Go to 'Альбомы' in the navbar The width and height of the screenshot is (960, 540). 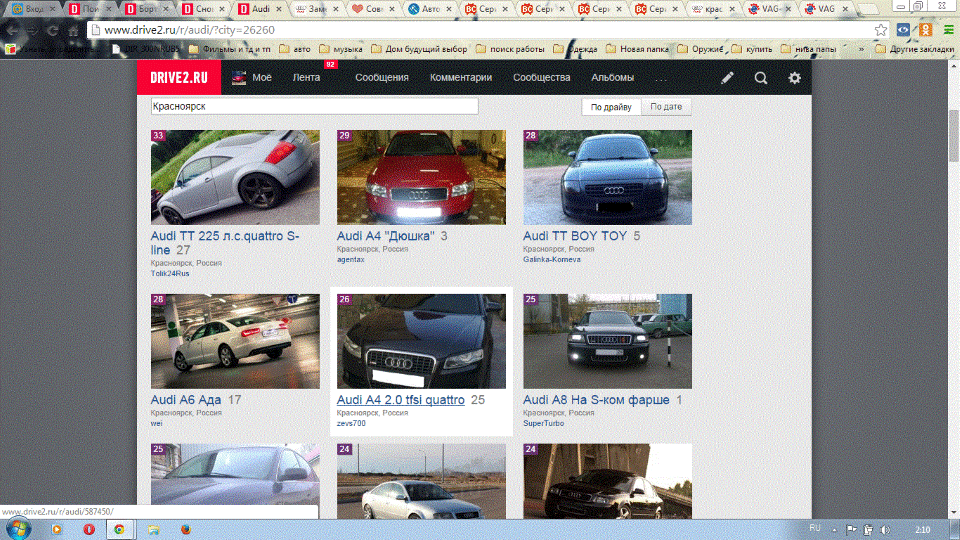pos(612,78)
